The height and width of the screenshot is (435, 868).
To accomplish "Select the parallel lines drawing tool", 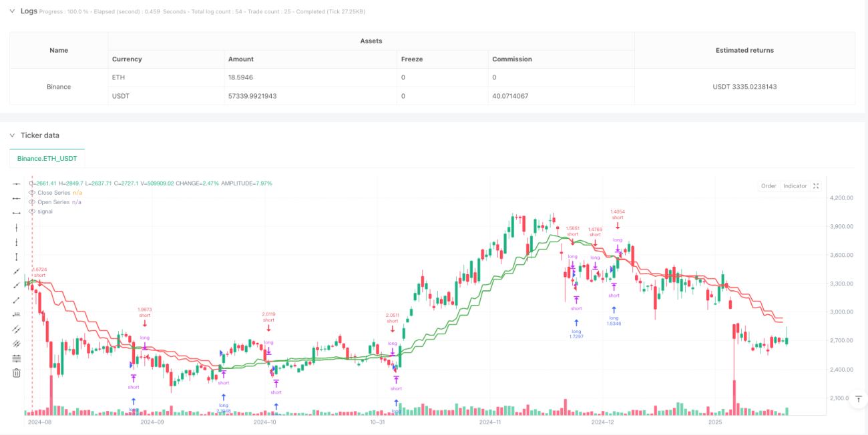I will [x=17, y=329].
